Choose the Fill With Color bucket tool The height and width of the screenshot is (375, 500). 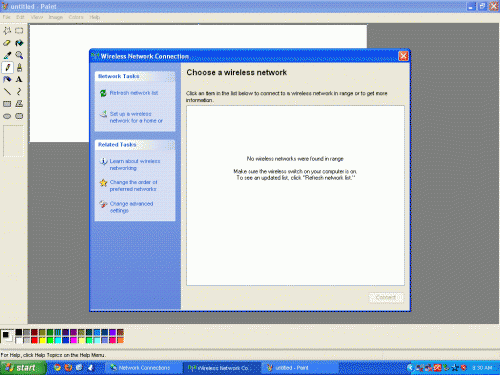click(19, 43)
